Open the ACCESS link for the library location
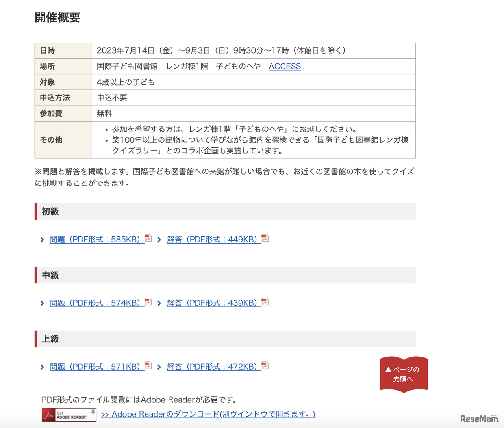 [x=285, y=66]
